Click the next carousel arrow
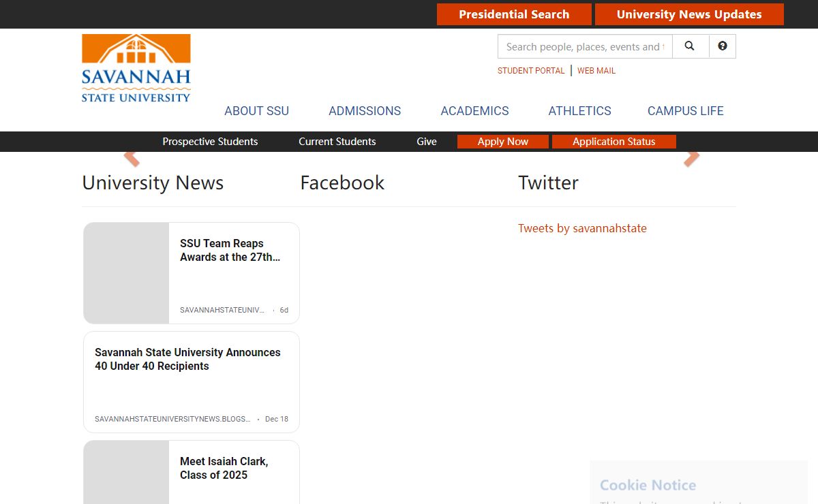Image resolution: width=818 pixels, height=504 pixels. 691,158
